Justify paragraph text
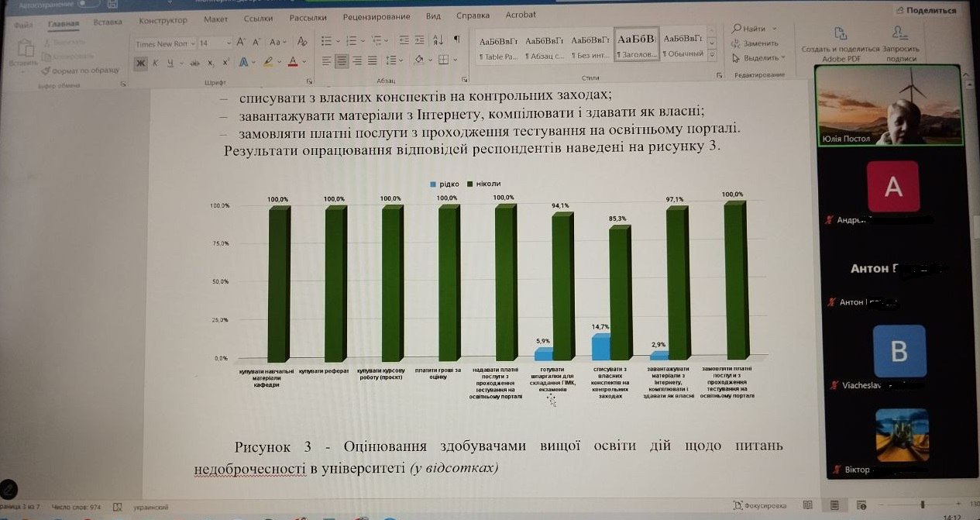The height and width of the screenshot is (520, 980). click(372, 60)
